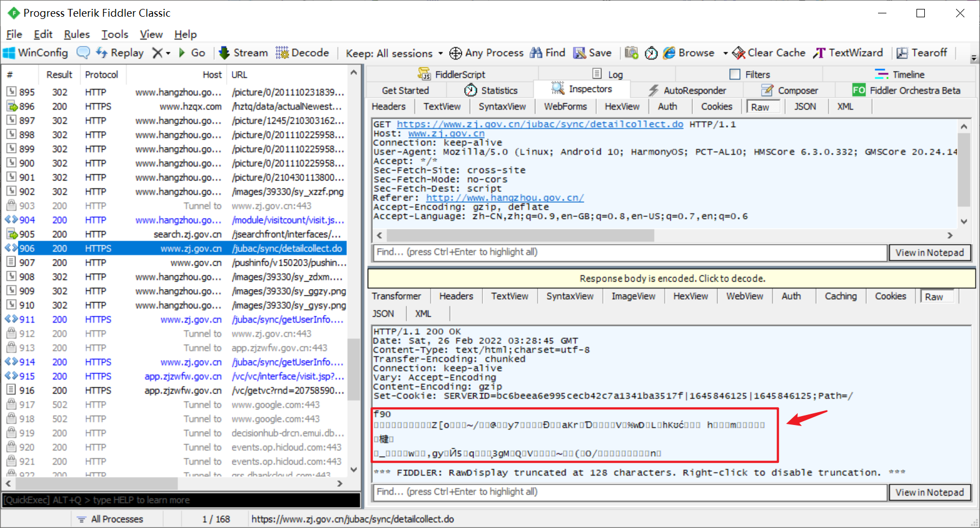Toggle Decode mode in toolbar
Viewport: 980px width, 528px height.
point(303,53)
